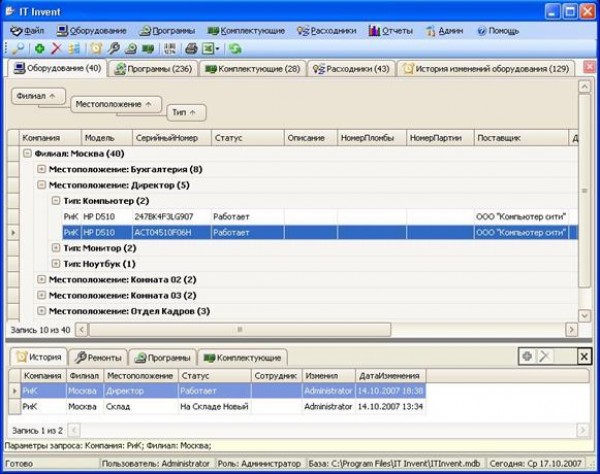Viewport: 600px width, 474px height.
Task: Open the Excel export dropdown arrow
Action: 219,48
